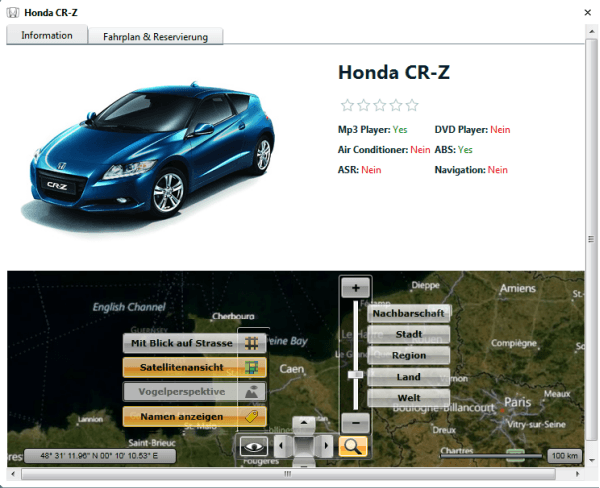This screenshot has height=488, width=600.
Task: Pan map up with arrow button
Action: tap(304, 423)
